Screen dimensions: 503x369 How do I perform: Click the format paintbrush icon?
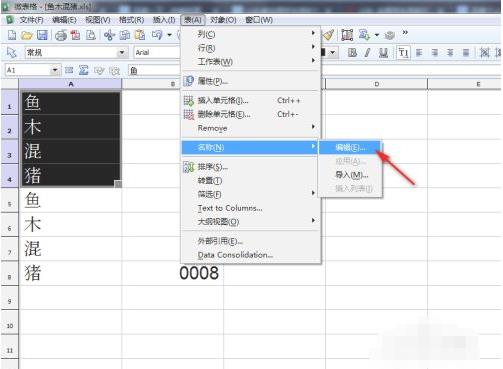pos(329,35)
